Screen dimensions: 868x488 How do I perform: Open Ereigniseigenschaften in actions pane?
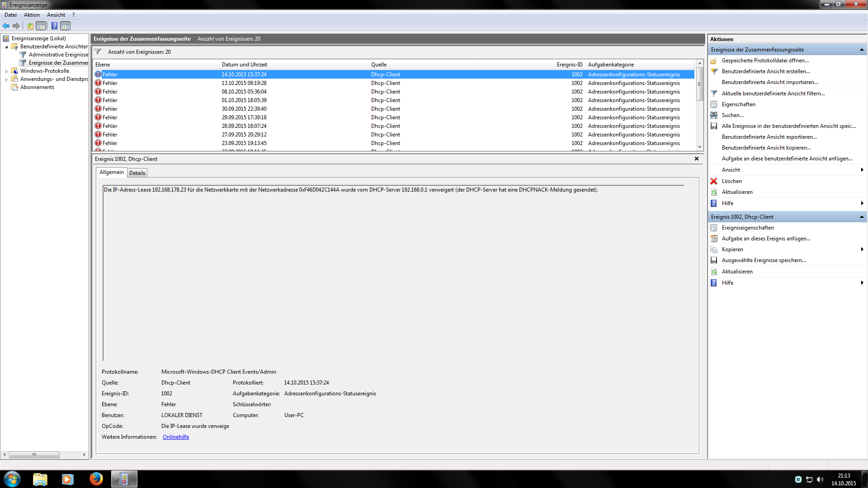tap(747, 228)
